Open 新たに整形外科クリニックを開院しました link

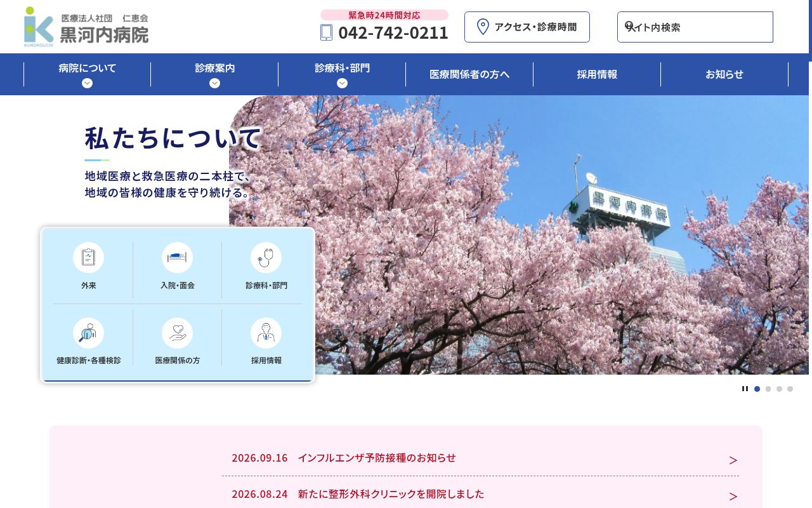coord(391,494)
